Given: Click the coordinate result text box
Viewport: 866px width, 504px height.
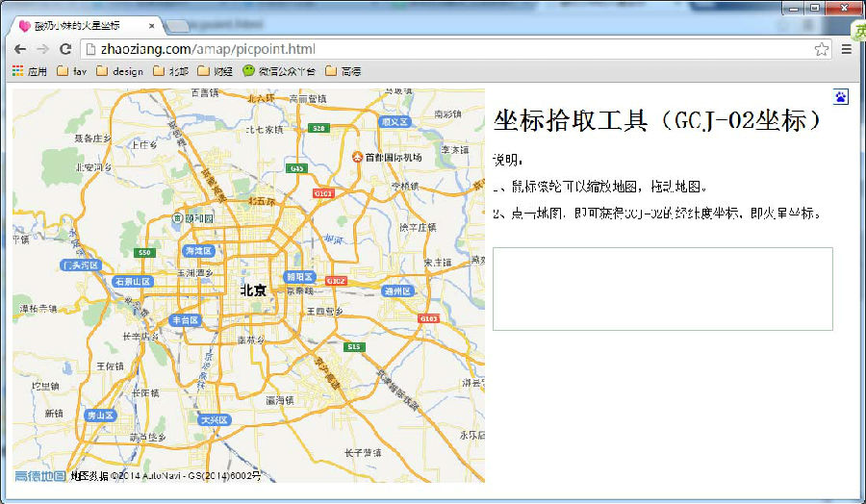Looking at the screenshot, I should point(663,290).
